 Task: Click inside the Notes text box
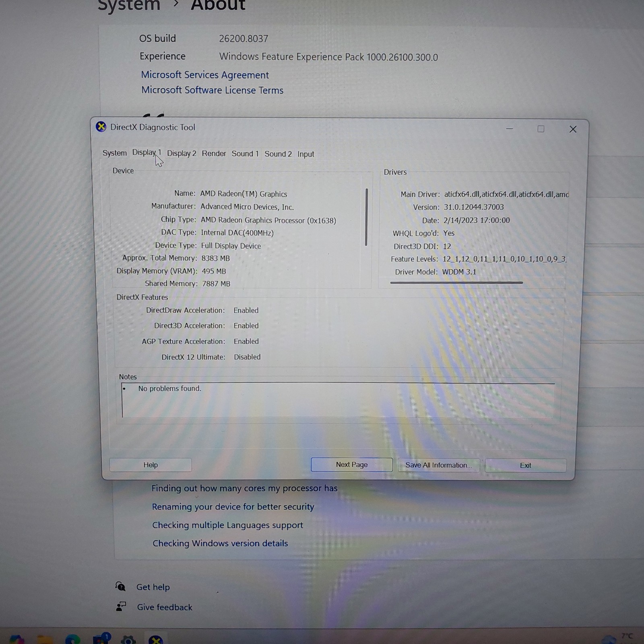[x=338, y=400]
